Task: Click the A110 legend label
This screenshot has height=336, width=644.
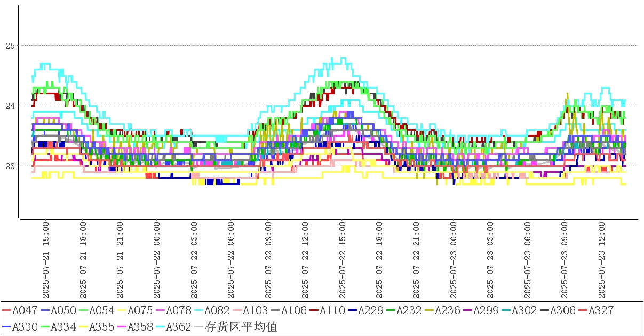Action: [329, 310]
